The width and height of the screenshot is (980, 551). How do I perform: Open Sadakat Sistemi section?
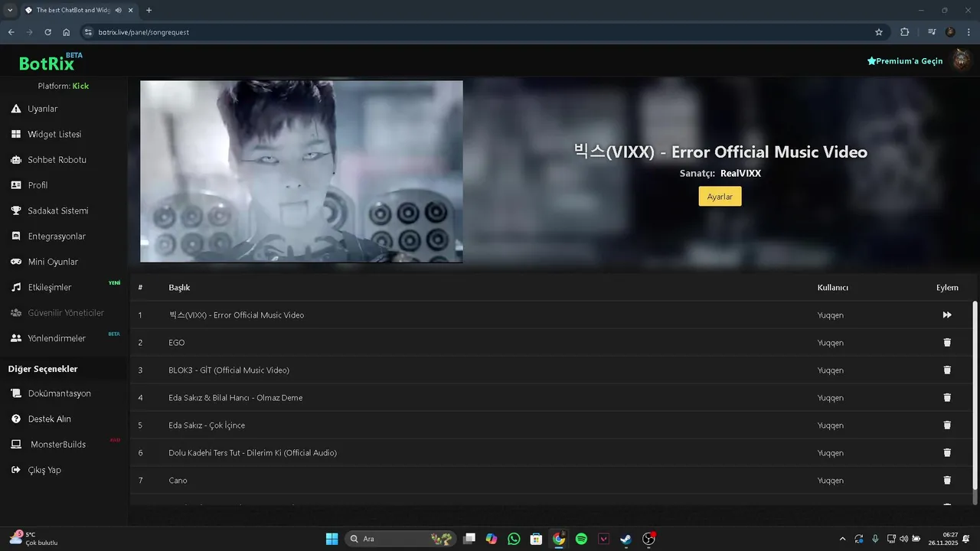[x=57, y=210]
